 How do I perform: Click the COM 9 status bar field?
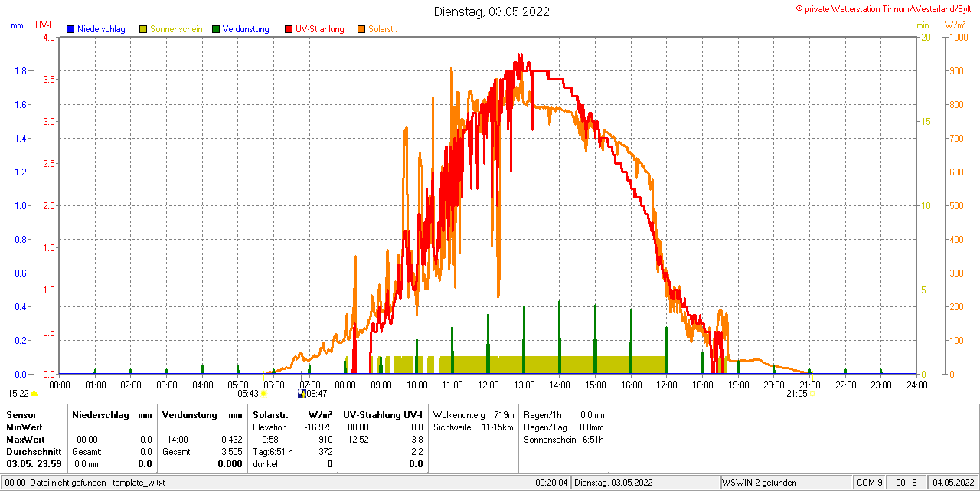click(x=869, y=483)
